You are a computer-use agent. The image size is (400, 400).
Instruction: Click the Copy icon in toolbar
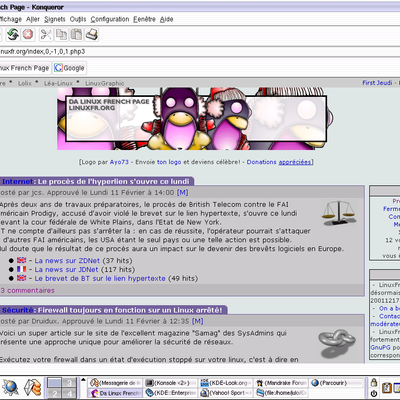[x=61, y=34]
